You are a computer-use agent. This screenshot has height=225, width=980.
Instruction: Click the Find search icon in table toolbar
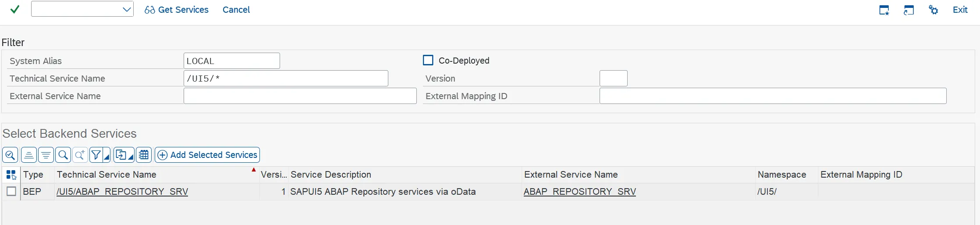(x=63, y=155)
